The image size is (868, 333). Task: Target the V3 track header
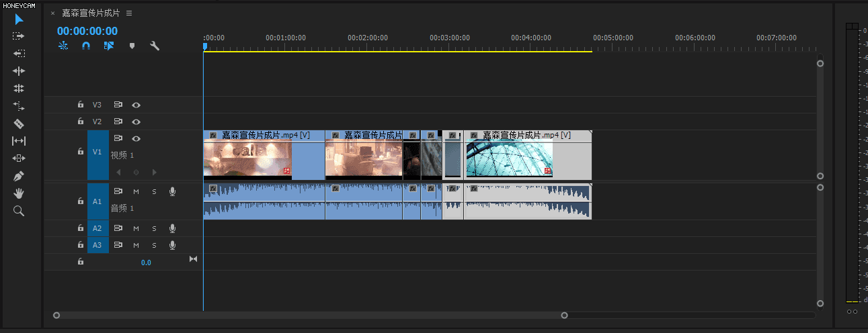(97, 105)
